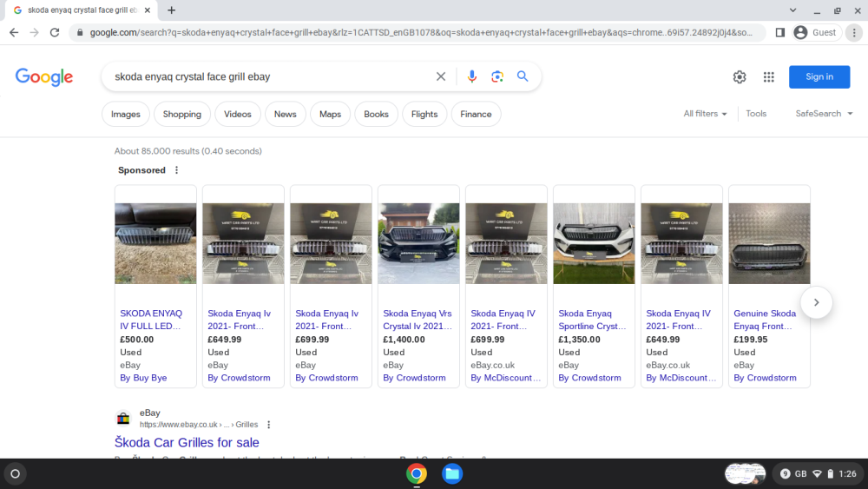This screenshot has height=489, width=868.
Task: Open Skoda Enyaq Sportline bumper image
Action: pyautogui.click(x=594, y=244)
